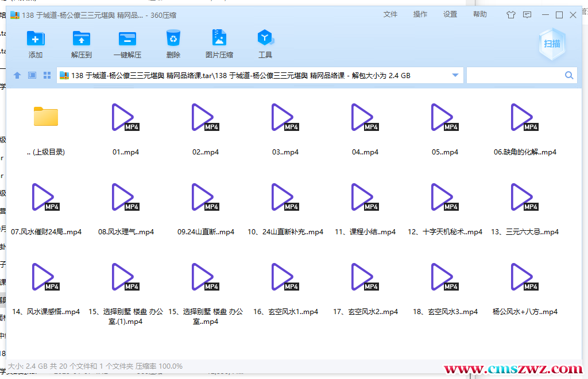Toggle the large icon view mode
The height and width of the screenshot is (379, 588).
click(x=47, y=75)
